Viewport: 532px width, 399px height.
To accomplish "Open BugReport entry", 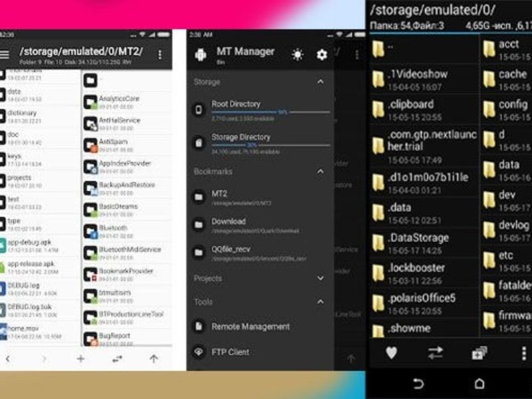I will click(128, 338).
